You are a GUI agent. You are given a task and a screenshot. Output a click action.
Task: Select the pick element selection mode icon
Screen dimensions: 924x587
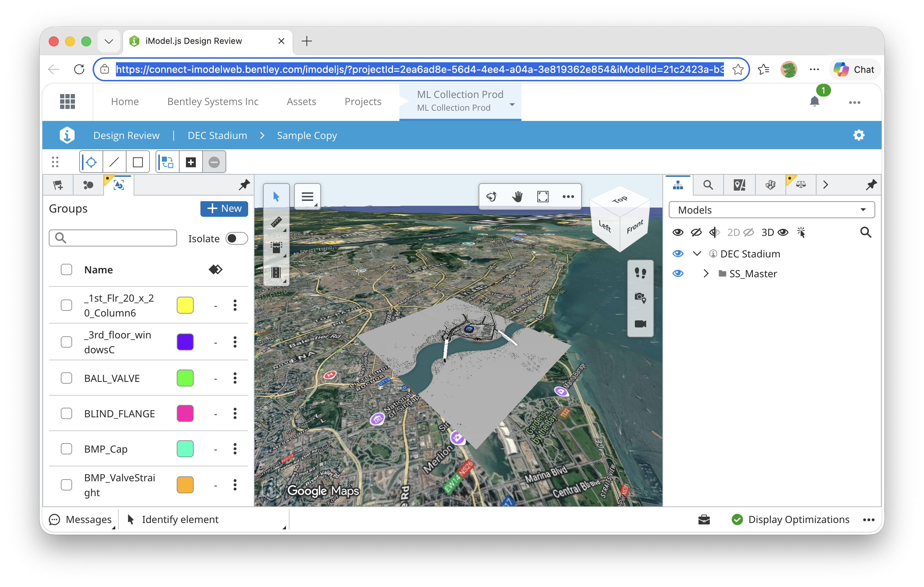click(91, 162)
